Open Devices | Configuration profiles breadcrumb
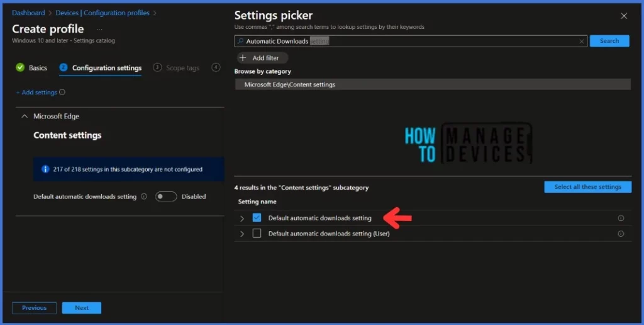 pos(103,13)
